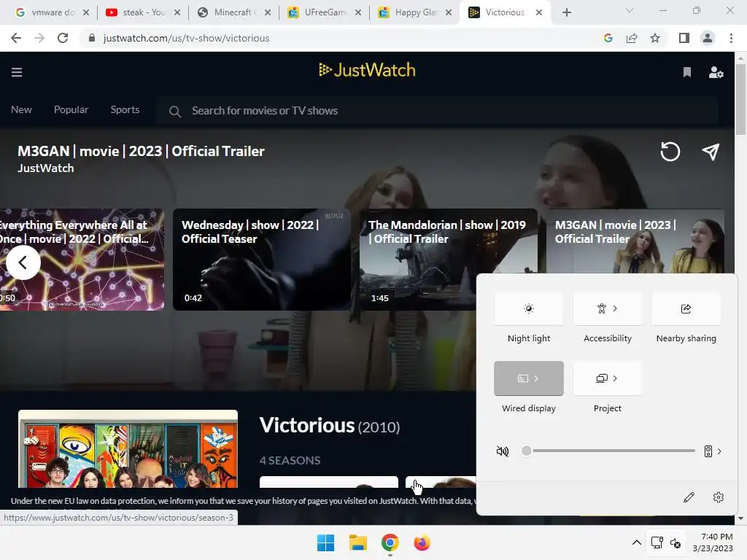Close the Victorious tab

pyautogui.click(x=539, y=12)
